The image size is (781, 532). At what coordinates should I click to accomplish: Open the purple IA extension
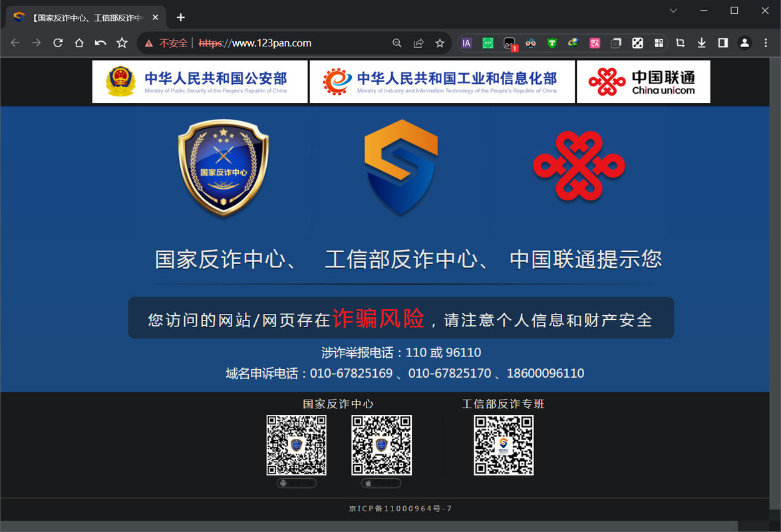466,43
